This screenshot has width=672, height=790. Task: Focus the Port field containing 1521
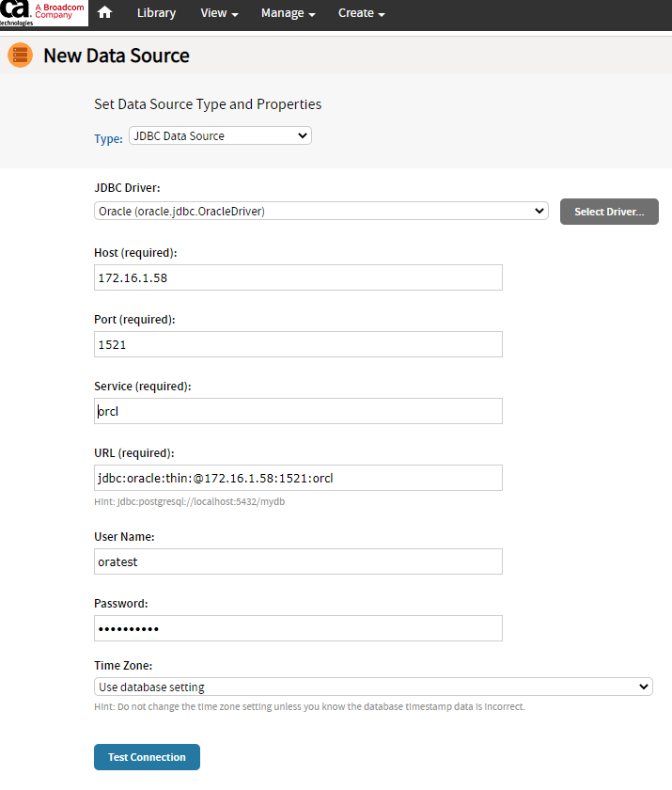click(x=298, y=343)
